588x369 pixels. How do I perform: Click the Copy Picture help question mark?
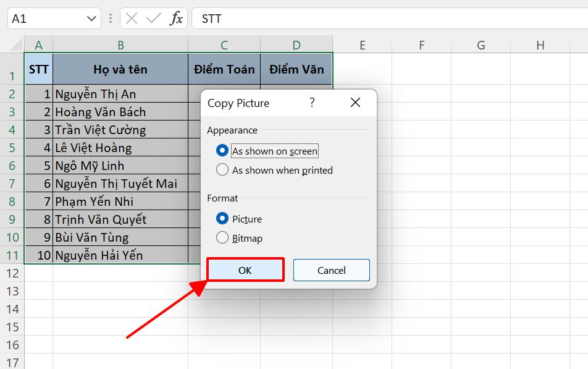[x=312, y=103]
